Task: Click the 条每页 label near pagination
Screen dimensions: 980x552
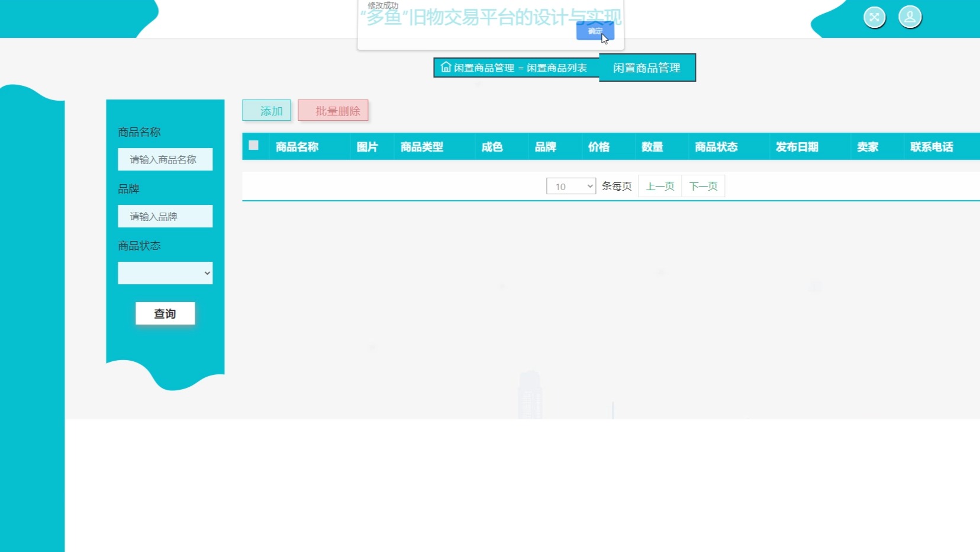Action: (x=617, y=187)
